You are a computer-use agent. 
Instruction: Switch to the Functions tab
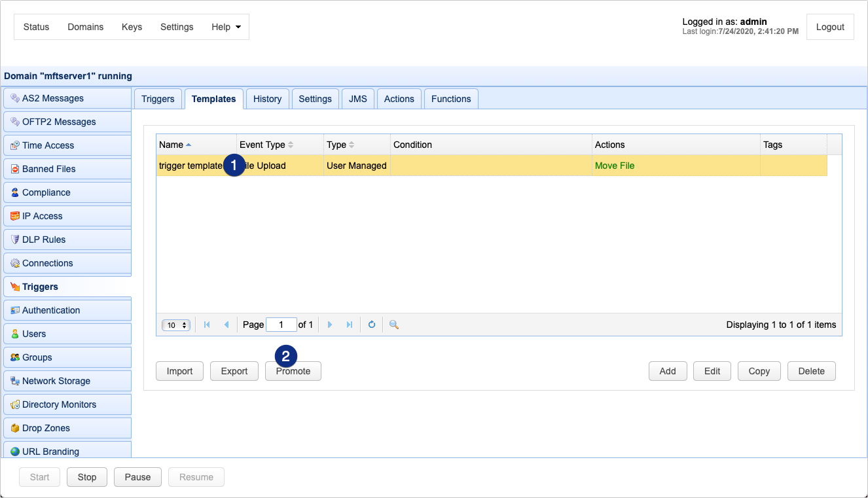pyautogui.click(x=451, y=99)
